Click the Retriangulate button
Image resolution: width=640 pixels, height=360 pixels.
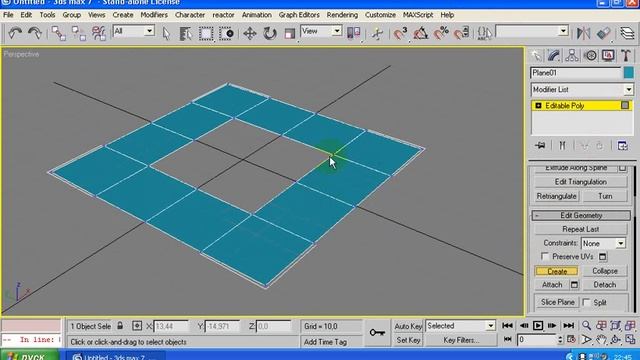[556, 196]
